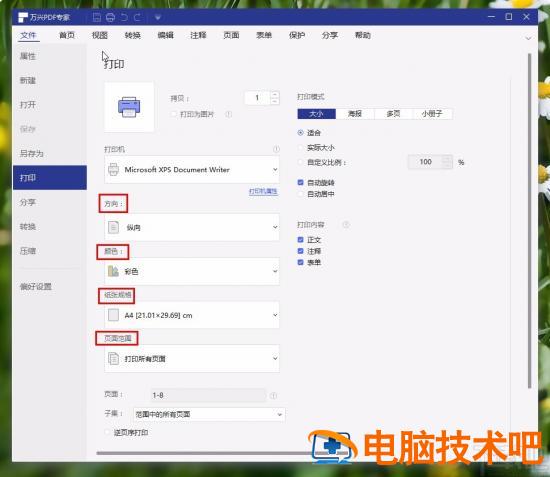Collapse ribbon using top-right chevron
The image size is (550, 477).
click(x=528, y=38)
